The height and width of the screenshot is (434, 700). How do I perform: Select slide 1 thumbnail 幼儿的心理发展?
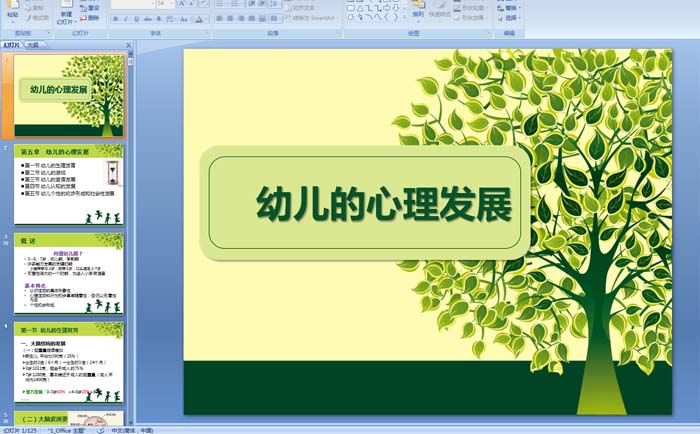[69, 95]
